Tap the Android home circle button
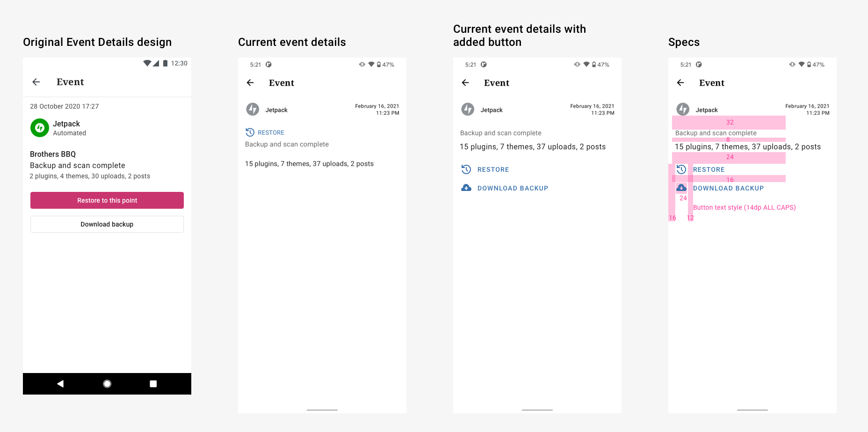 pos(107,383)
